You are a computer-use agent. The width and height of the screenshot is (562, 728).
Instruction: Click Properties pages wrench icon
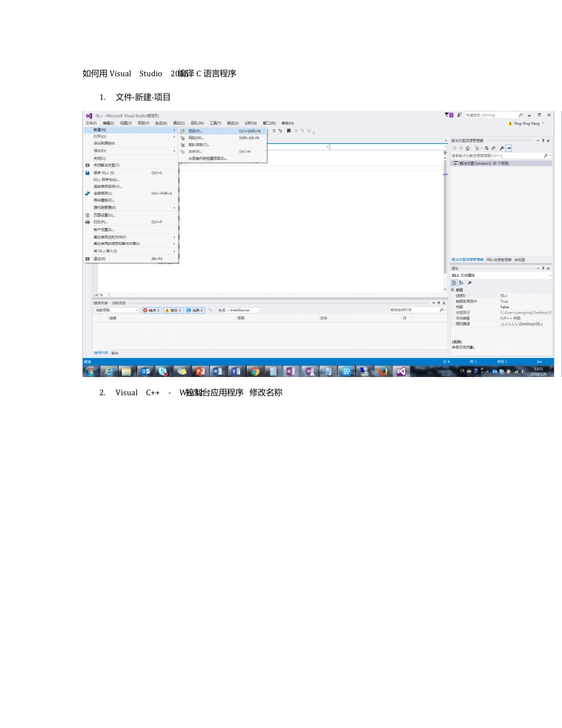[470, 283]
